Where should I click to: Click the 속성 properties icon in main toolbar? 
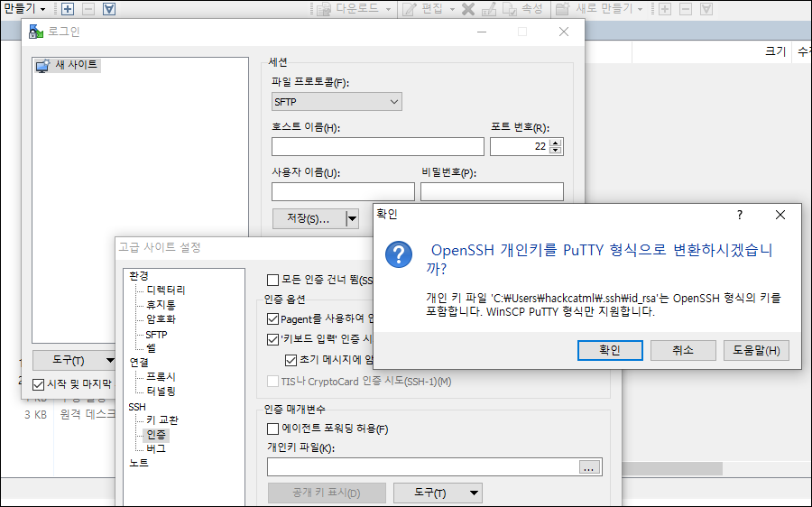pos(510,9)
